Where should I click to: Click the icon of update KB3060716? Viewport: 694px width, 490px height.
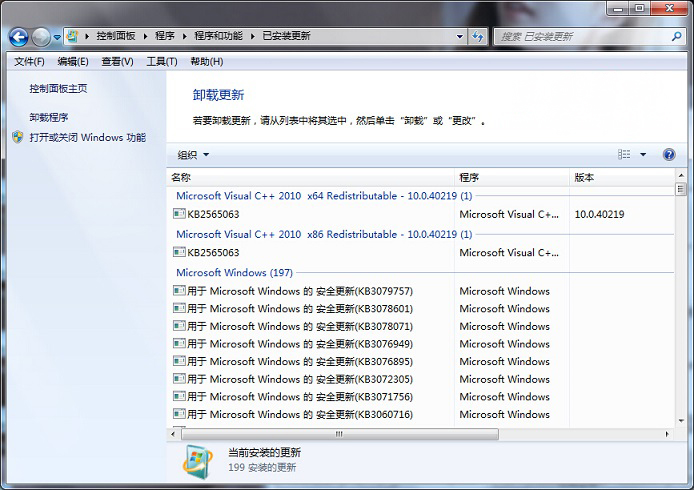179,414
